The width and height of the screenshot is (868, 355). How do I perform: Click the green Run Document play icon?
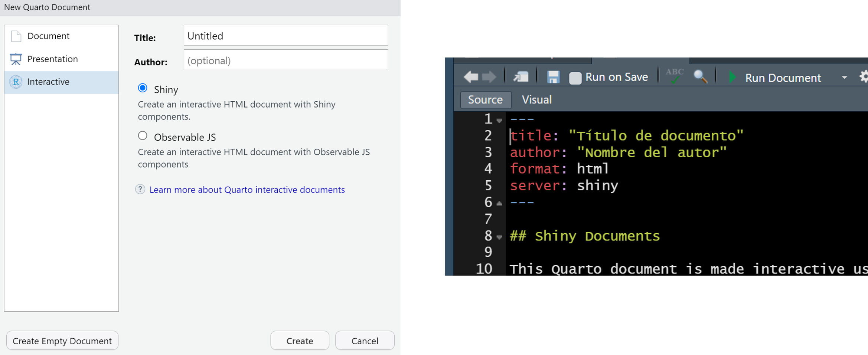[x=732, y=77]
